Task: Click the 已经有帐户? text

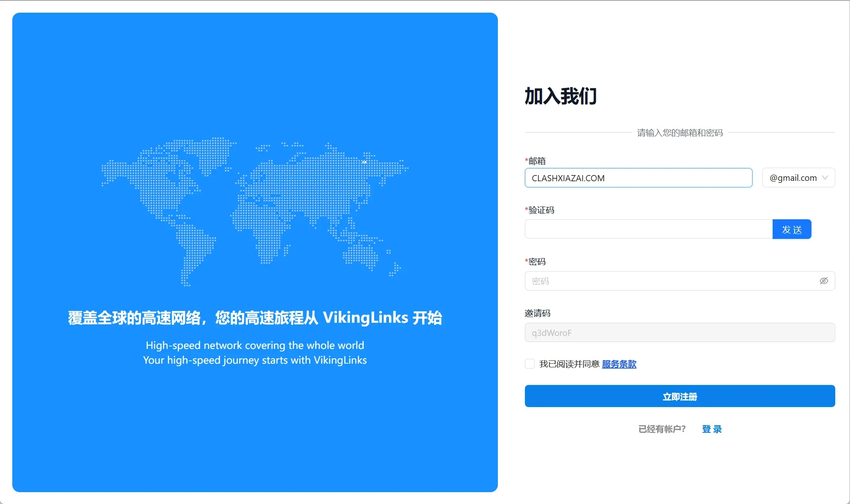Action: coord(662,429)
